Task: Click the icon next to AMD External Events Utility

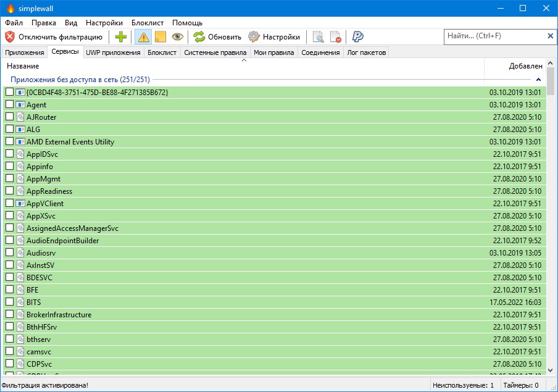Action: (x=20, y=142)
